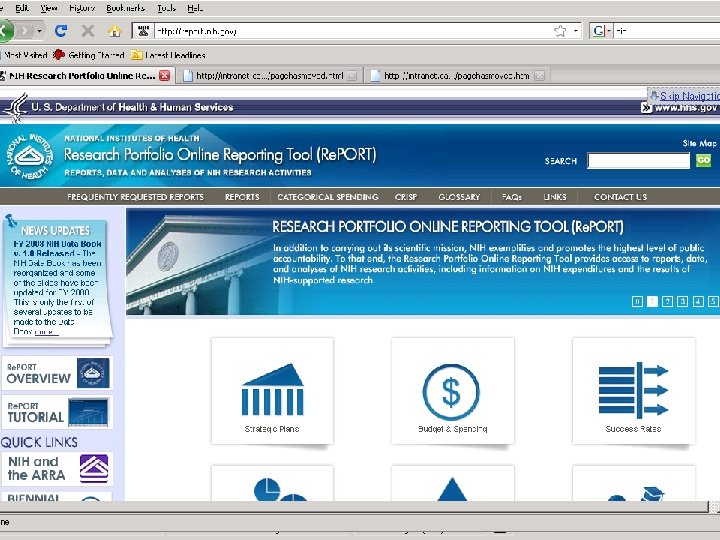
Task: Open the History menu
Action: coord(82,8)
